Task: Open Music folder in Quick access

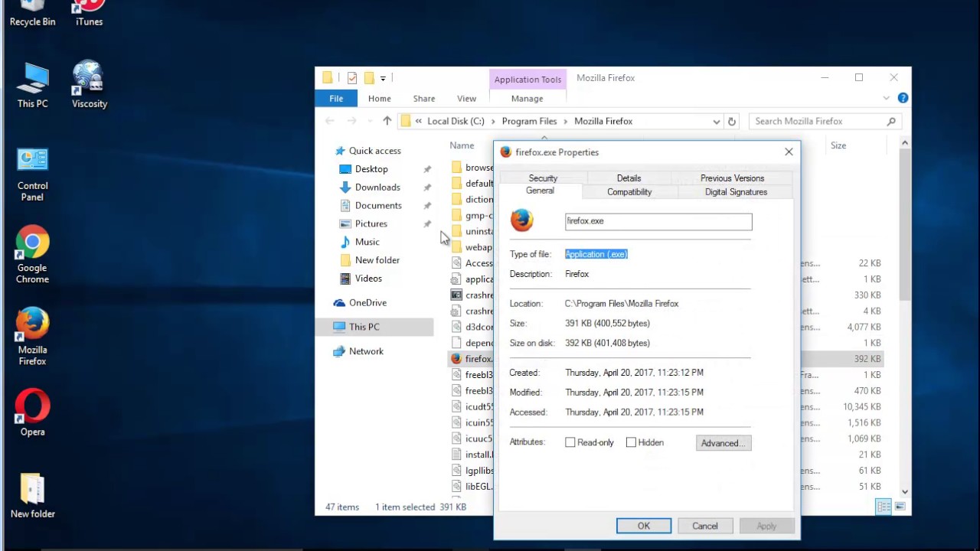Action: click(x=367, y=242)
